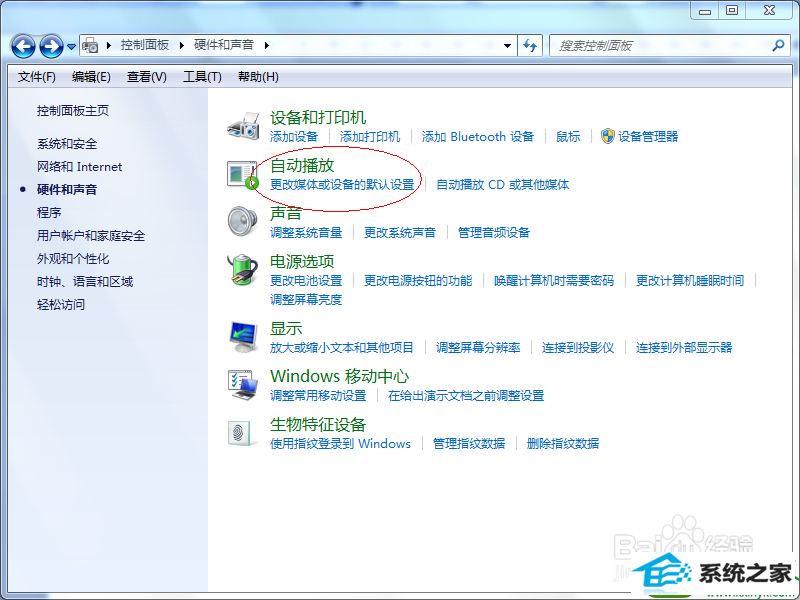Expand the arrow before 控制面板 breadcrumb
The height and width of the screenshot is (600, 800).
109,45
